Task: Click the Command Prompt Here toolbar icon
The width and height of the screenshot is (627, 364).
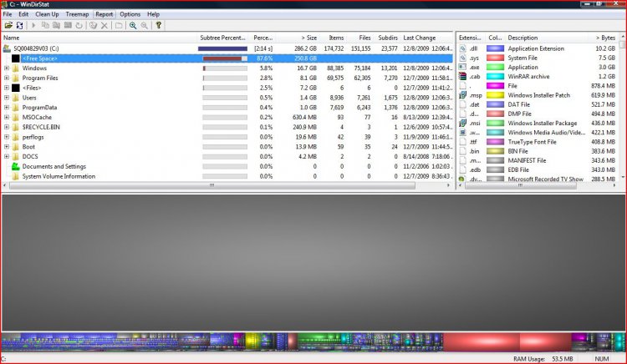Action: (x=68, y=26)
